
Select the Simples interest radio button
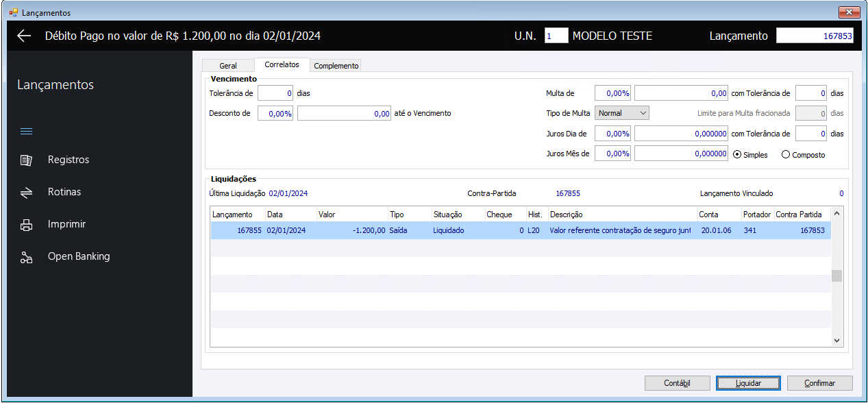tap(737, 154)
